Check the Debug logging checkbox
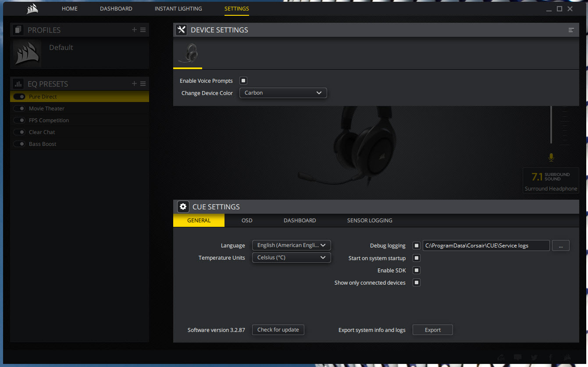Viewport: 588px width, 367px height. pyautogui.click(x=417, y=246)
